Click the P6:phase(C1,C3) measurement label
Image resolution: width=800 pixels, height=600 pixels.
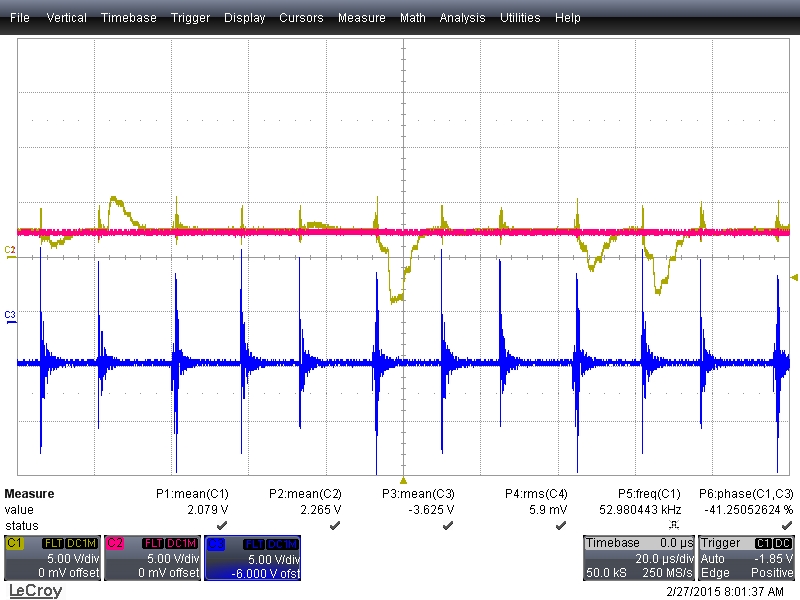(746, 494)
